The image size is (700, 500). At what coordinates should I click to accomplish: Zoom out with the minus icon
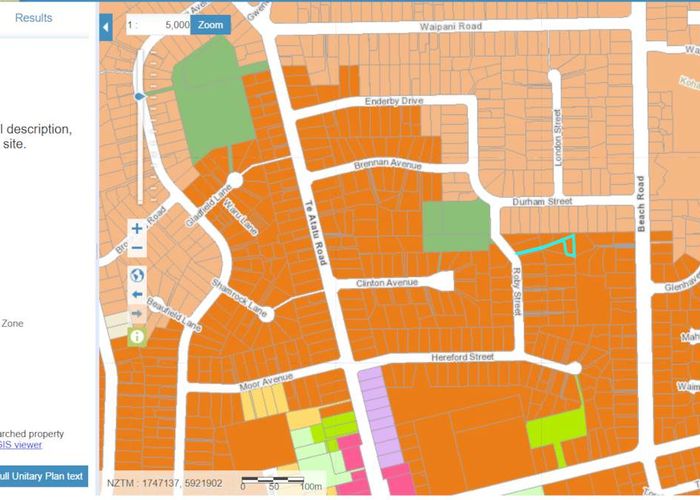[x=137, y=248]
